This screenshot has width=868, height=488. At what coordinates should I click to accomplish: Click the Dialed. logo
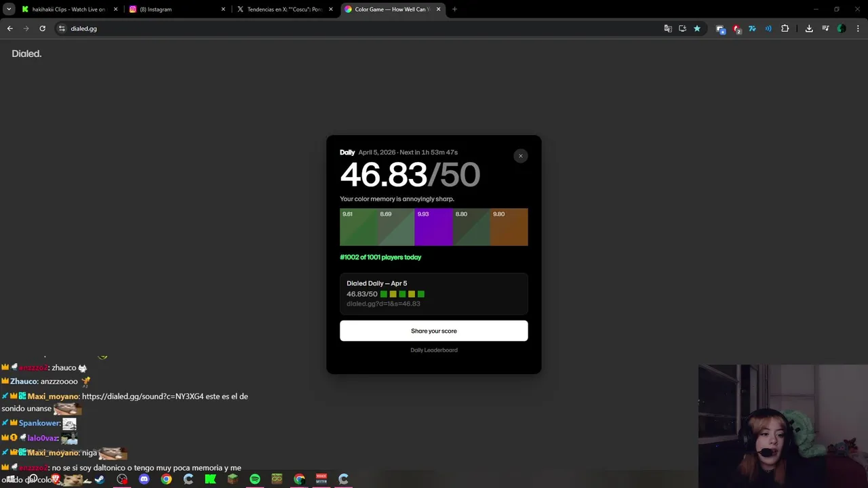coord(26,54)
